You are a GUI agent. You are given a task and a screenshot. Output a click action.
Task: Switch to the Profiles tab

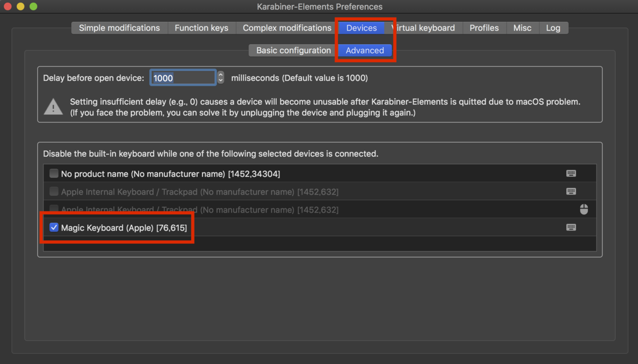click(x=484, y=28)
